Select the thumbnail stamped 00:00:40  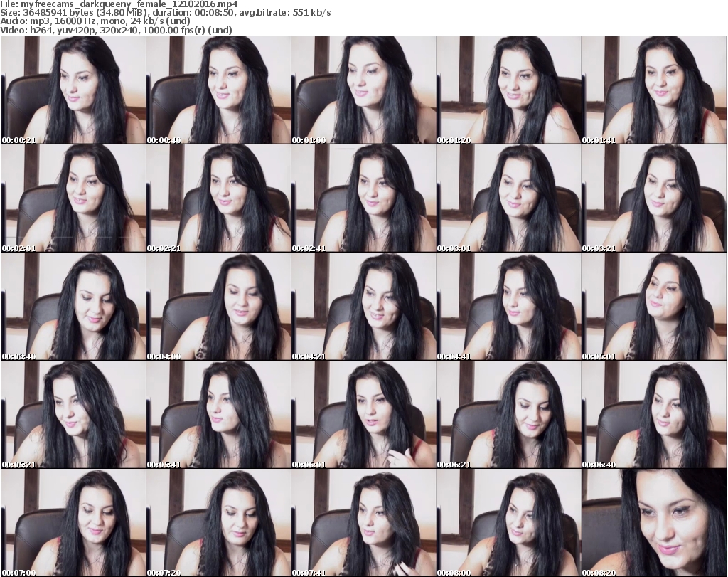219,90
